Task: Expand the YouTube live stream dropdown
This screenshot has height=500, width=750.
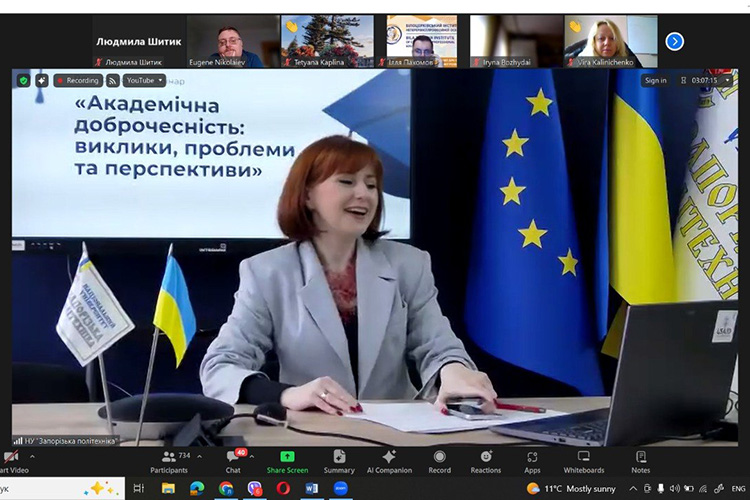Action: (145, 80)
